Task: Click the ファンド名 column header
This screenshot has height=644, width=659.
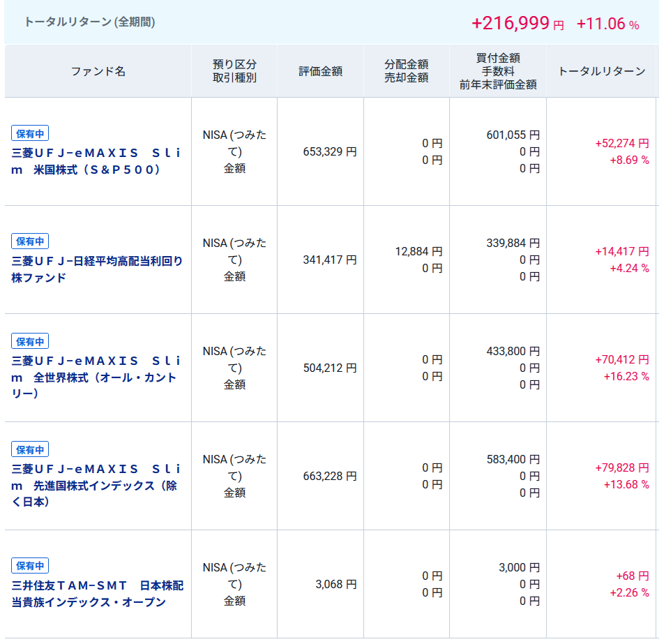Action: [x=98, y=71]
